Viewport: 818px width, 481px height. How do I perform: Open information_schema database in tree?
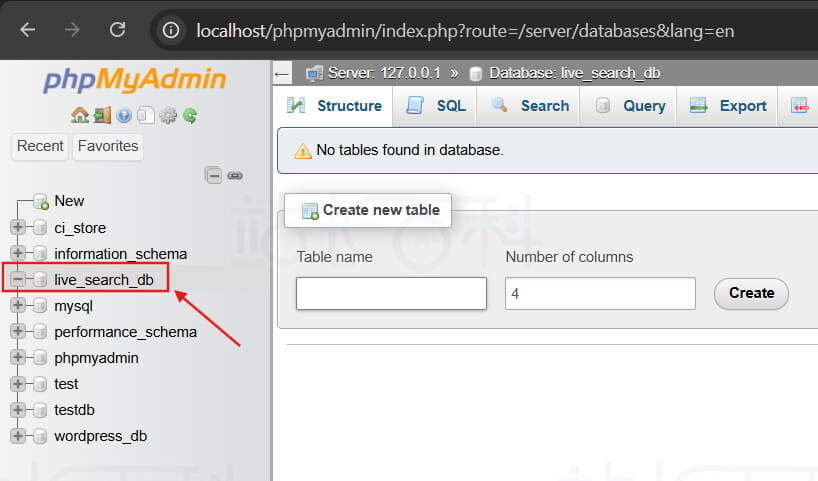121,254
